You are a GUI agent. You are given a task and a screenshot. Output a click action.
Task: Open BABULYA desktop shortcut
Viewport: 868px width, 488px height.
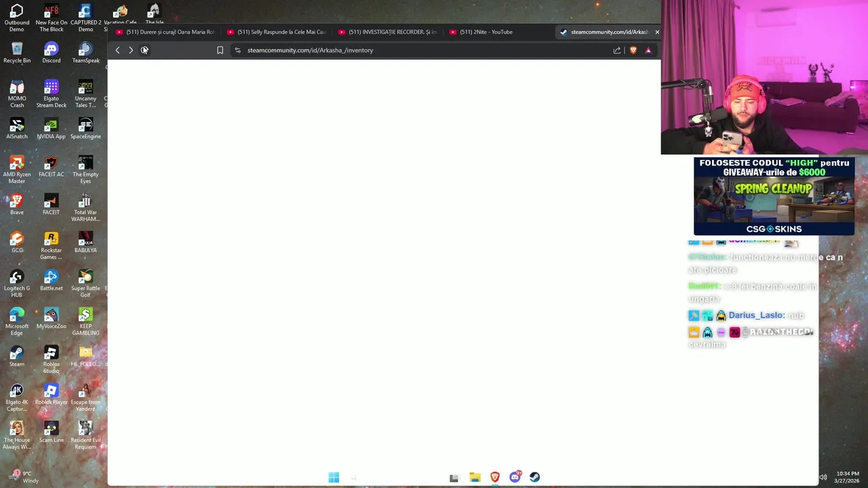pyautogui.click(x=85, y=243)
